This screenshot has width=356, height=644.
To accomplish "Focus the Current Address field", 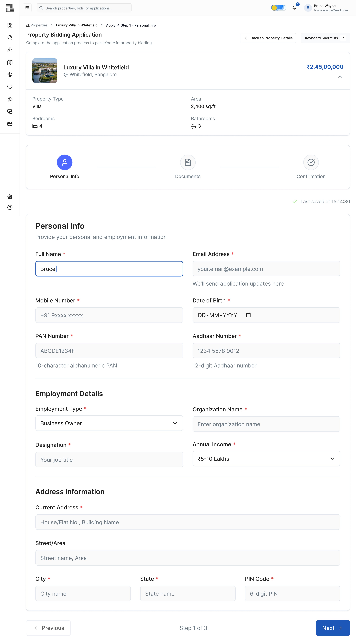I will tap(188, 522).
